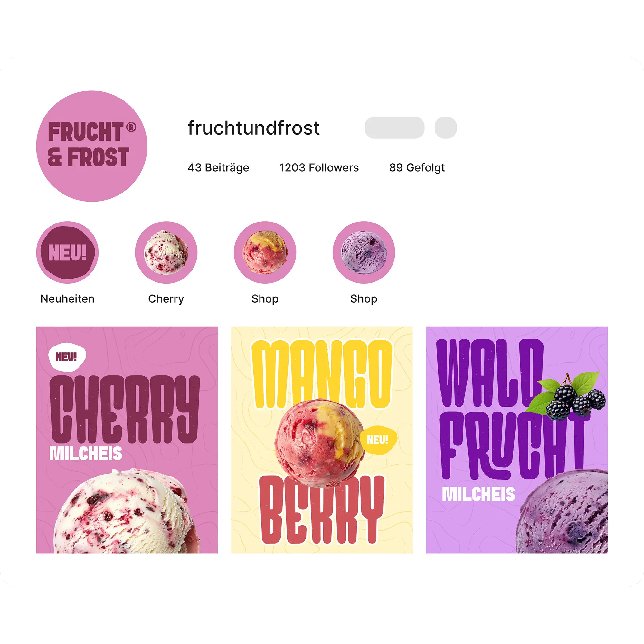Click the fruchtundfrost username
Screen dimensions: 644x644
(x=254, y=128)
